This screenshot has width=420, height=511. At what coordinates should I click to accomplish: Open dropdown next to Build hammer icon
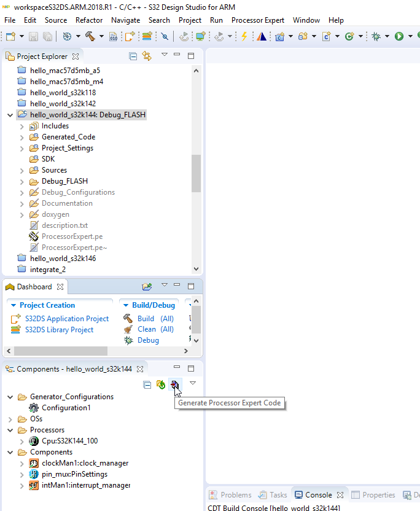click(101, 36)
